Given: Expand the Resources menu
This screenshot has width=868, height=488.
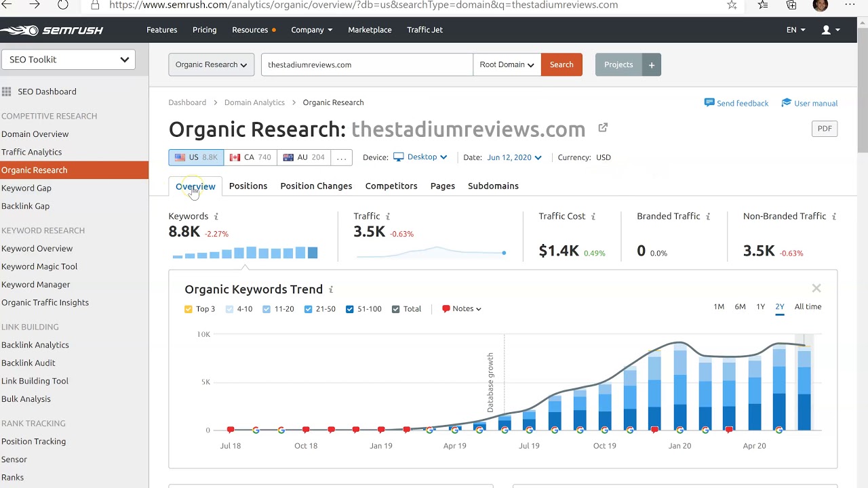Looking at the screenshot, I should pyautogui.click(x=254, y=30).
